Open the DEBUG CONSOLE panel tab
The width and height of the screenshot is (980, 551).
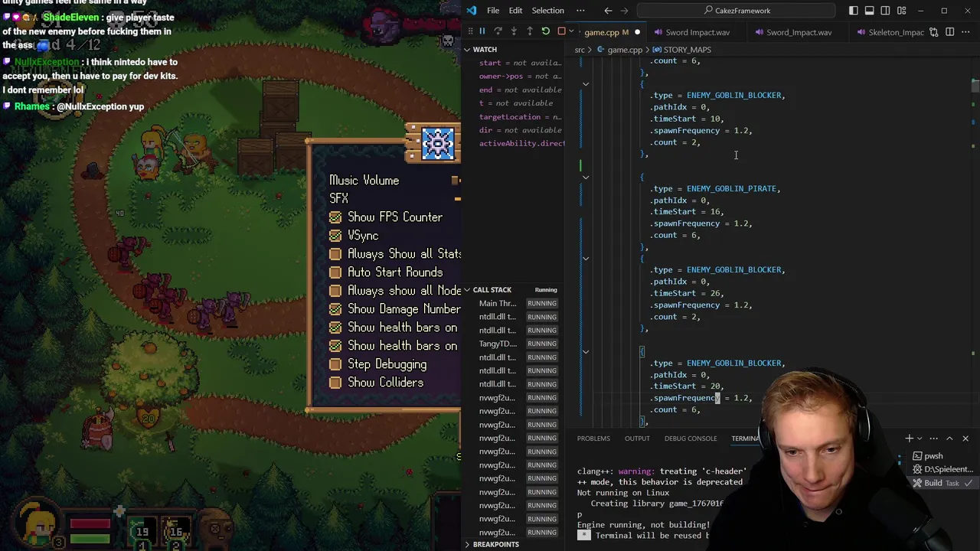tap(691, 439)
